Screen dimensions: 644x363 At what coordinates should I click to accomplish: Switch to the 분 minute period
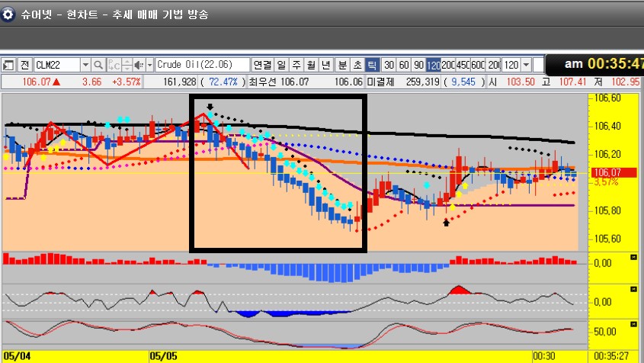[x=342, y=65]
